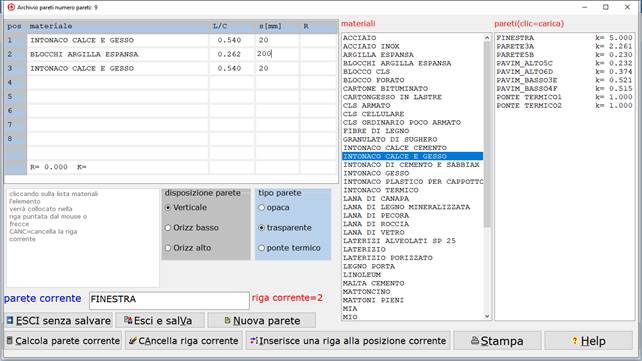The height and width of the screenshot is (361, 642).
Task: Select FIBRE DI LEGNO material
Action: point(412,131)
